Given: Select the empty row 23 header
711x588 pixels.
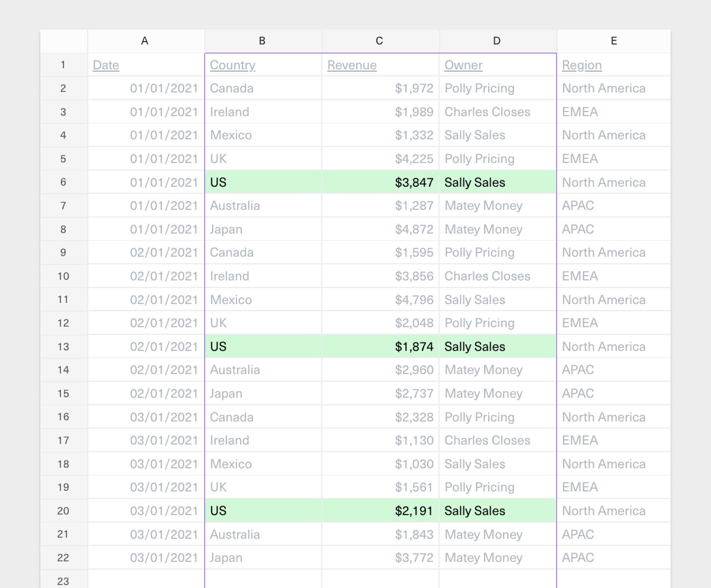Looking at the screenshot, I should [63, 581].
